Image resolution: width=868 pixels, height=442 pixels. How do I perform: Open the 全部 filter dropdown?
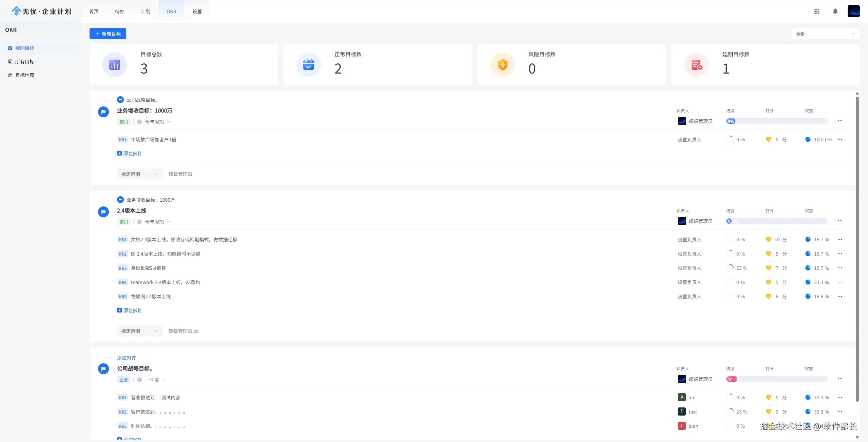pyautogui.click(x=825, y=34)
